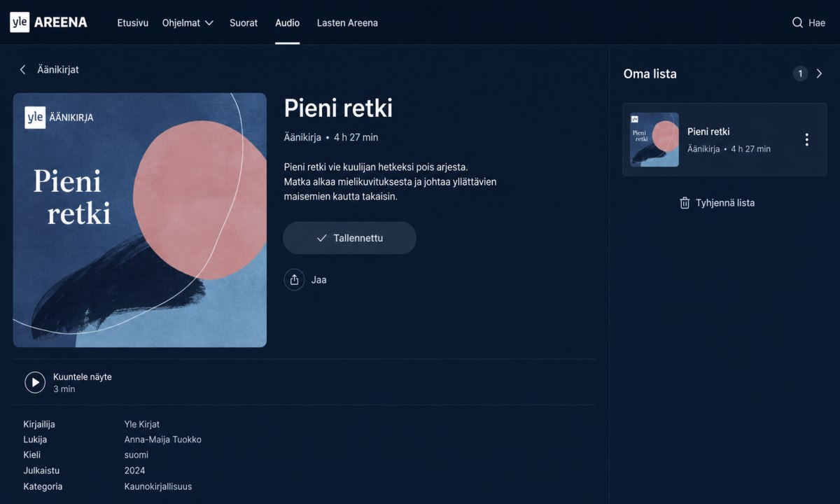Open the three-dot menu for Pieni retki
840x504 pixels.
point(807,139)
